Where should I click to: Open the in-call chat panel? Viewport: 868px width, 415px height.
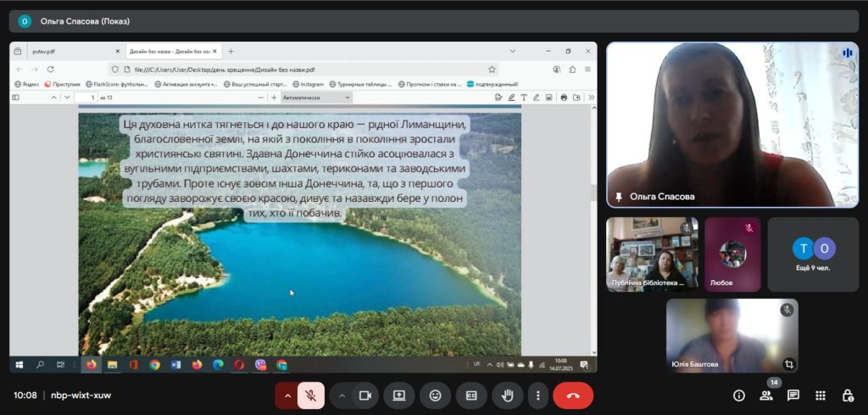(x=793, y=395)
